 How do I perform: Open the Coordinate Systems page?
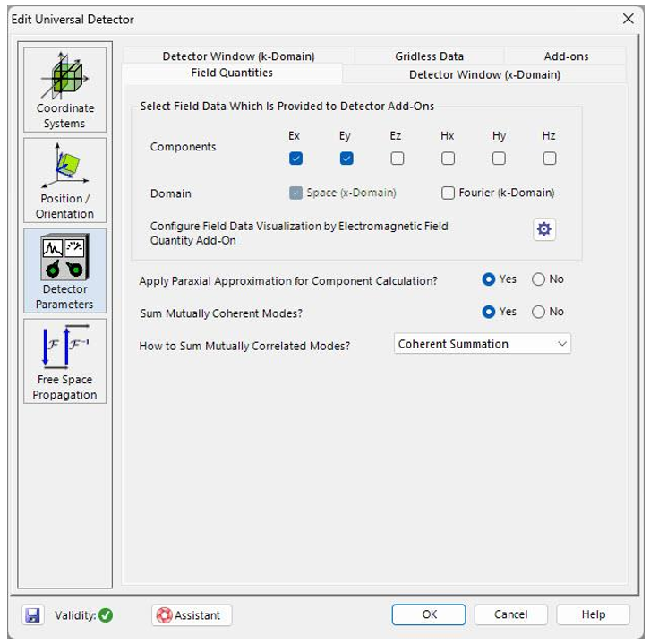coord(64,90)
